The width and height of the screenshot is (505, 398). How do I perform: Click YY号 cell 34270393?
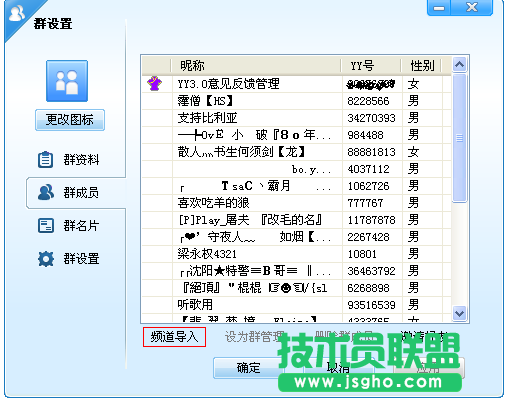(371, 118)
